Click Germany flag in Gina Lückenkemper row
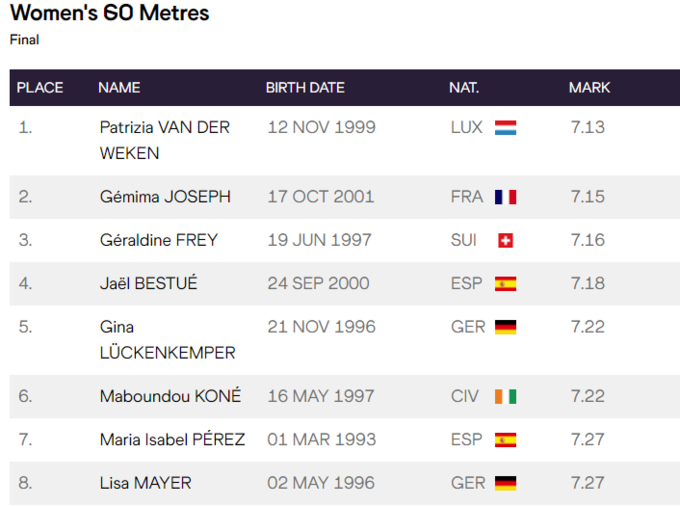This screenshot has height=506, width=680. pyautogui.click(x=505, y=327)
